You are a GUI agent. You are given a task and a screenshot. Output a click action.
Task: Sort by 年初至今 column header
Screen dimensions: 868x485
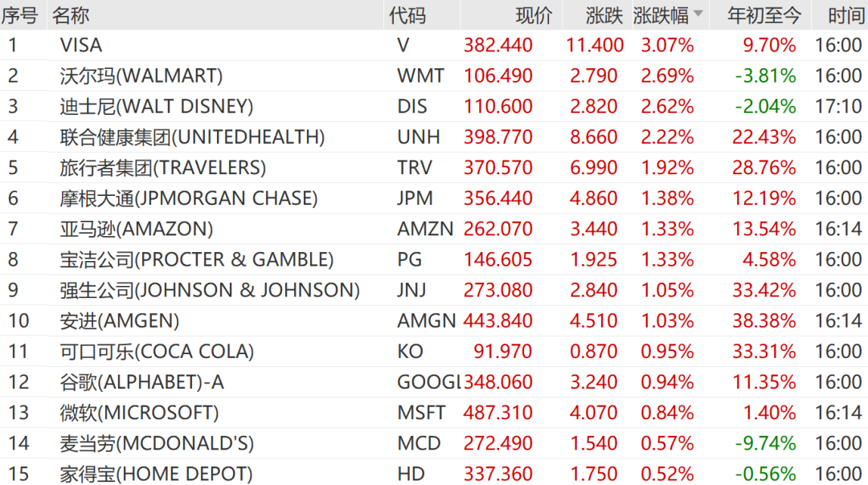click(764, 15)
